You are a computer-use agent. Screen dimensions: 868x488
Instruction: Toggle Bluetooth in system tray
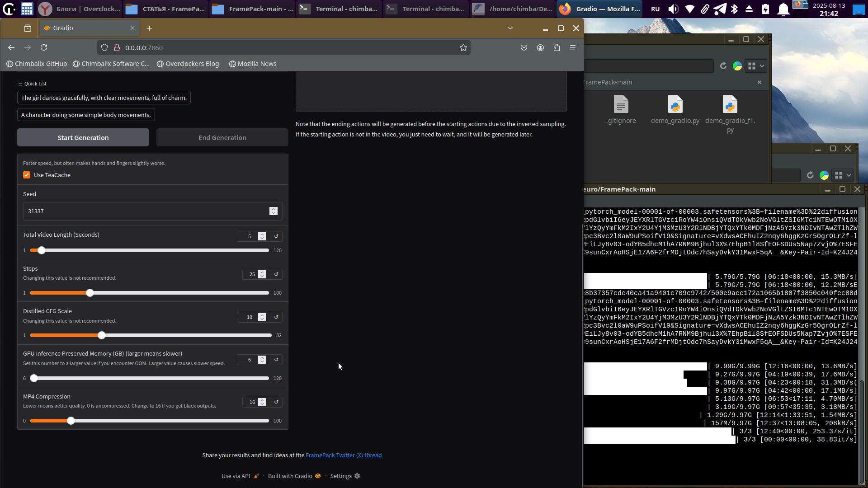[734, 9]
